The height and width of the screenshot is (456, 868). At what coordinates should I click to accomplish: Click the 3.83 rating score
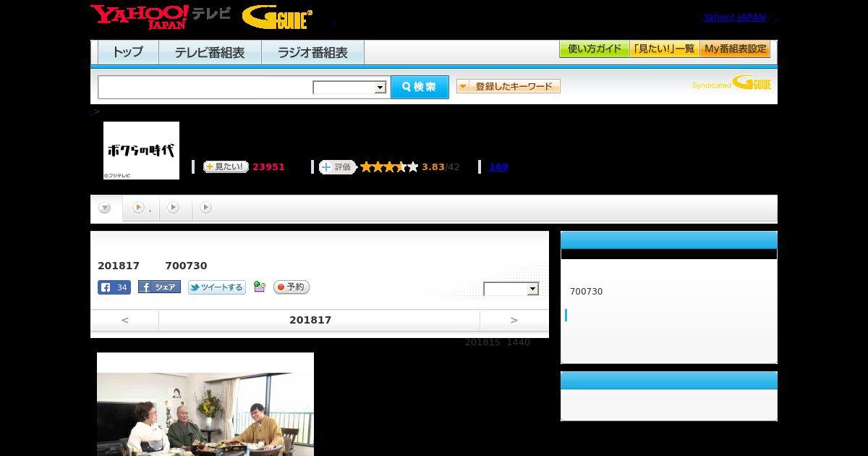433,166
